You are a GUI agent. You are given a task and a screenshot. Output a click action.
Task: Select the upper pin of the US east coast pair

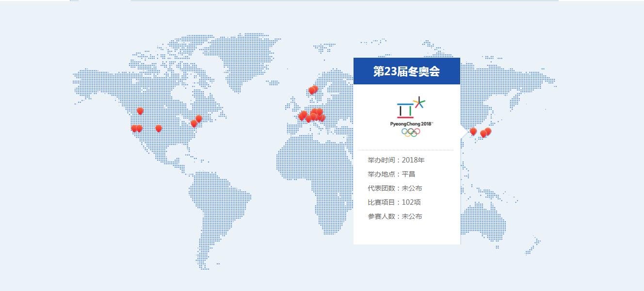pos(198,118)
